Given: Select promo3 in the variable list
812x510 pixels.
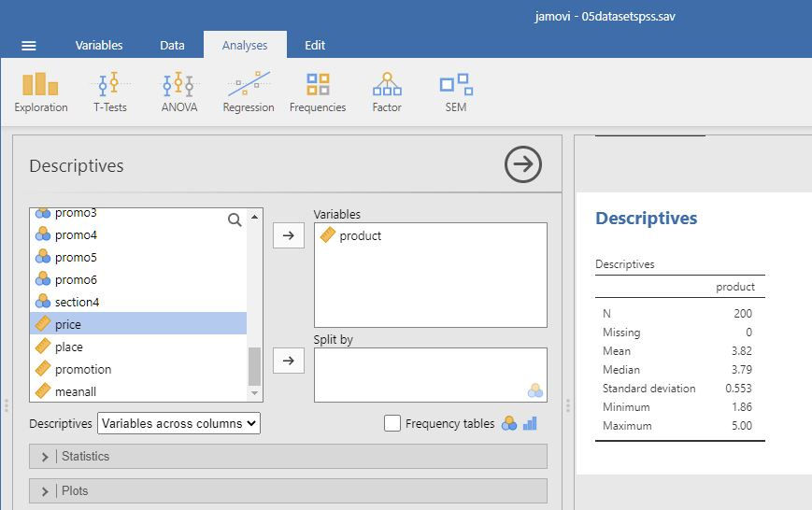Looking at the screenshot, I should tap(138, 213).
